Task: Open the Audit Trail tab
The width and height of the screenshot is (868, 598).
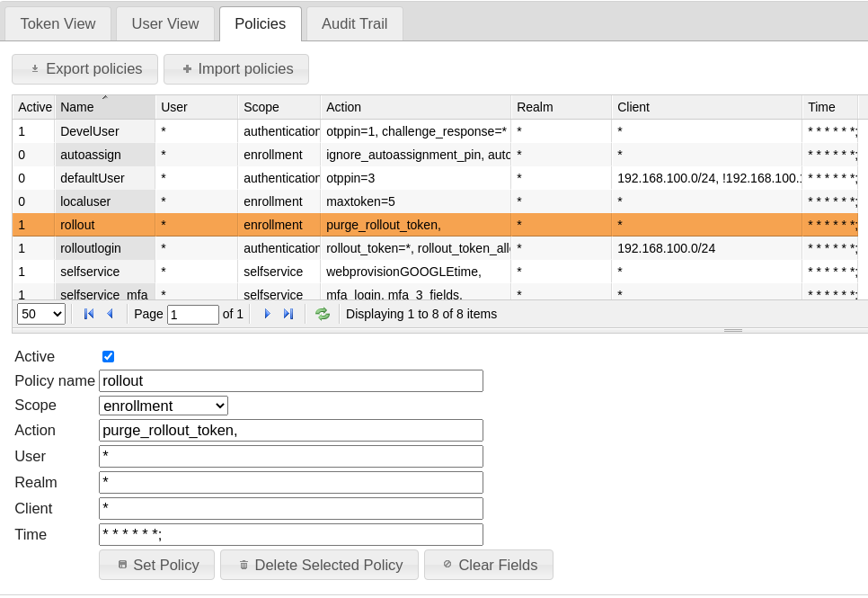Action: [354, 23]
